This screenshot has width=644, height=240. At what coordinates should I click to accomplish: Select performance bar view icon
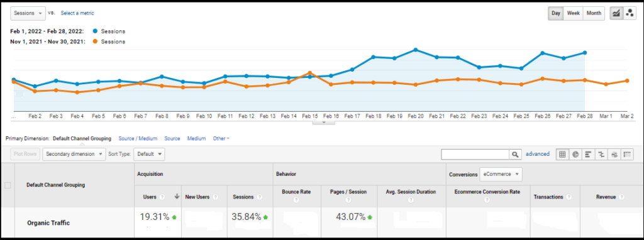tap(588, 155)
